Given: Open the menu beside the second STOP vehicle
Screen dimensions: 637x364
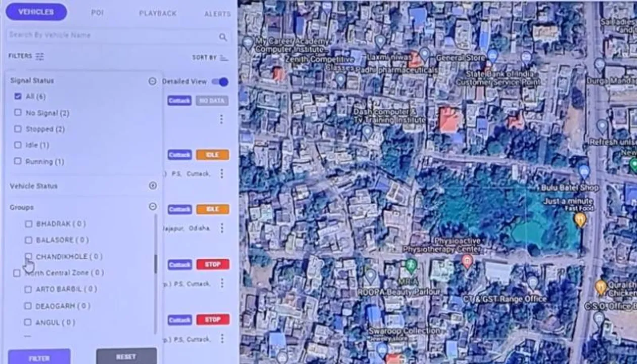Looking at the screenshot, I should [221, 339].
